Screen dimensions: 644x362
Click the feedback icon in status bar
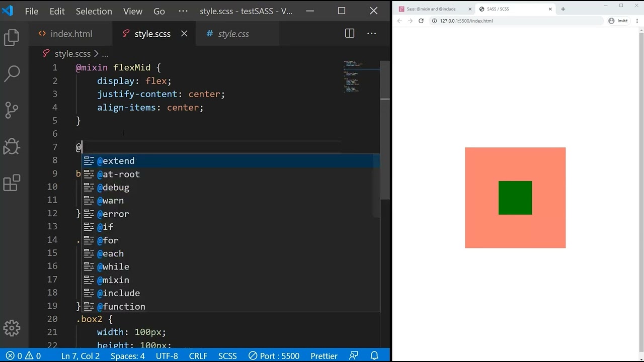point(354,356)
